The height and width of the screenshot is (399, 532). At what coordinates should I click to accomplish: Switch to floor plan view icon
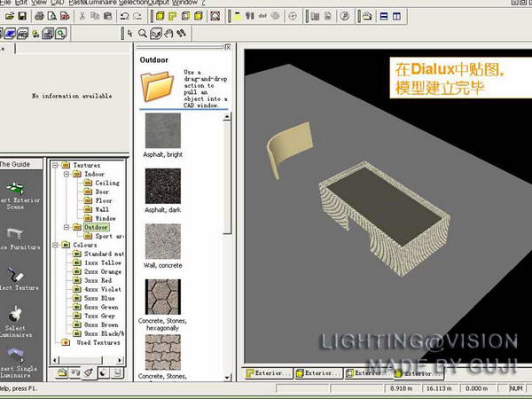pos(173,16)
